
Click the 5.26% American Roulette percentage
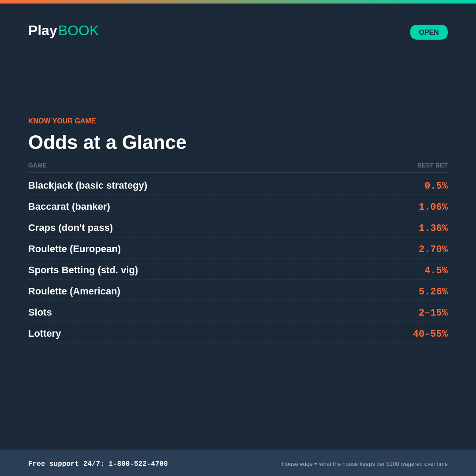433,291
